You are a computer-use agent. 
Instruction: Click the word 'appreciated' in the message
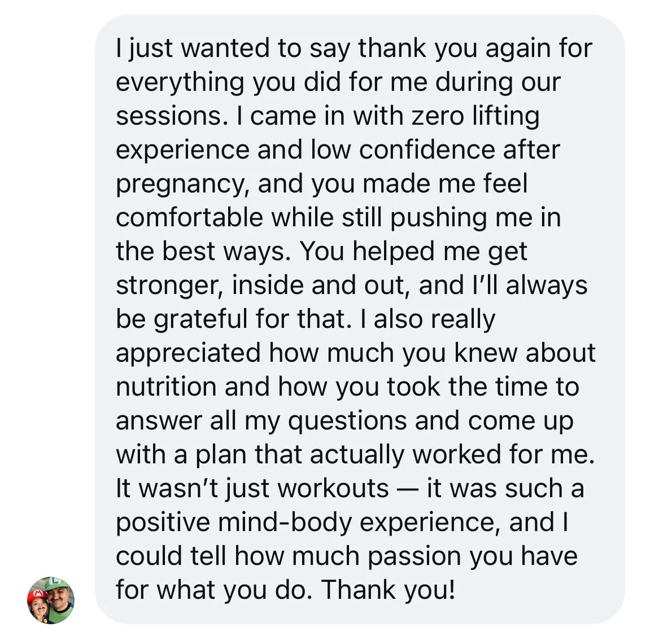click(x=188, y=353)
